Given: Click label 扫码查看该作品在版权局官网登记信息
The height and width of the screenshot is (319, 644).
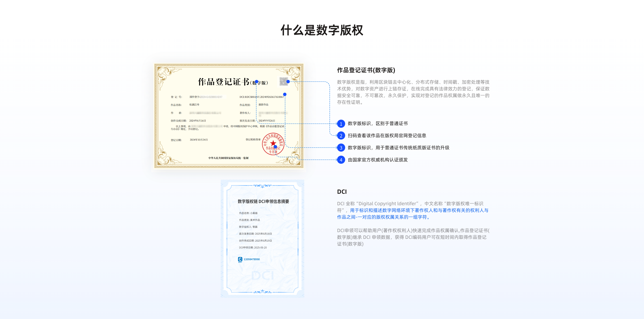Looking at the screenshot, I should (x=387, y=136).
